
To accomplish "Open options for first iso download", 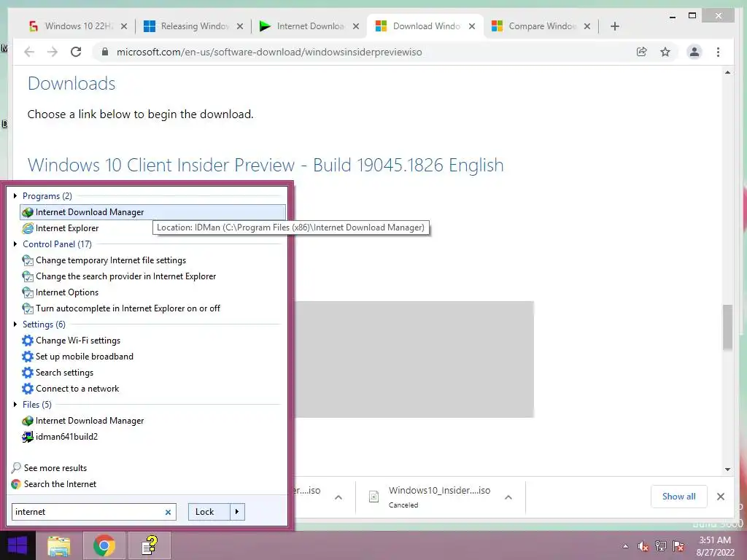I will point(338,497).
